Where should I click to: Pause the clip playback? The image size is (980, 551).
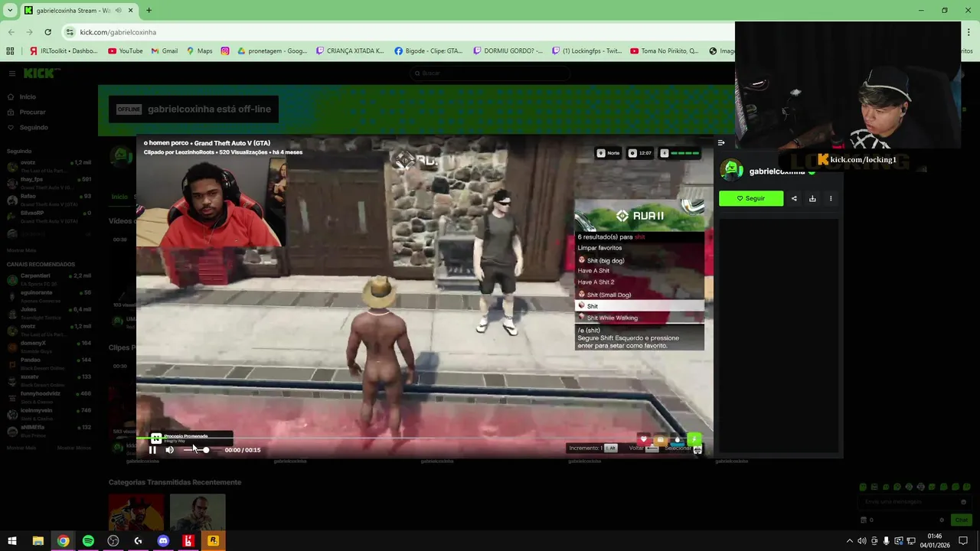[152, 450]
